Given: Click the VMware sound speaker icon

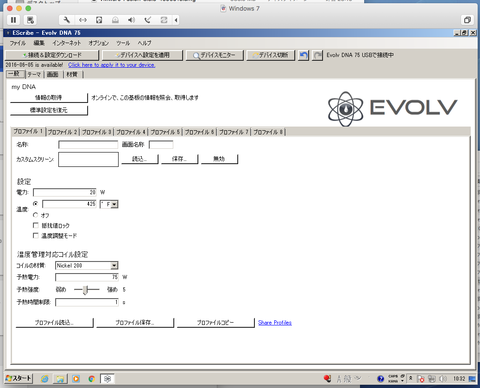Looking at the screenshot, I should pos(131,20).
